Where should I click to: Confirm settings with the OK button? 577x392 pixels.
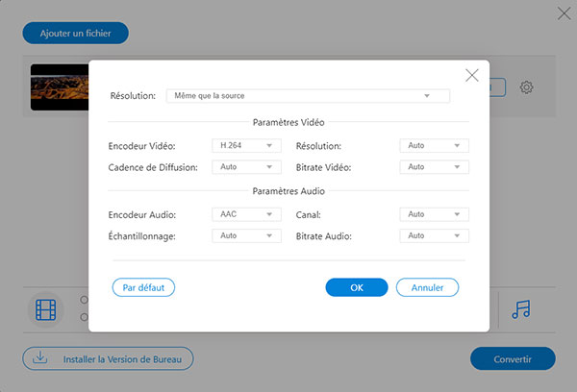(357, 287)
